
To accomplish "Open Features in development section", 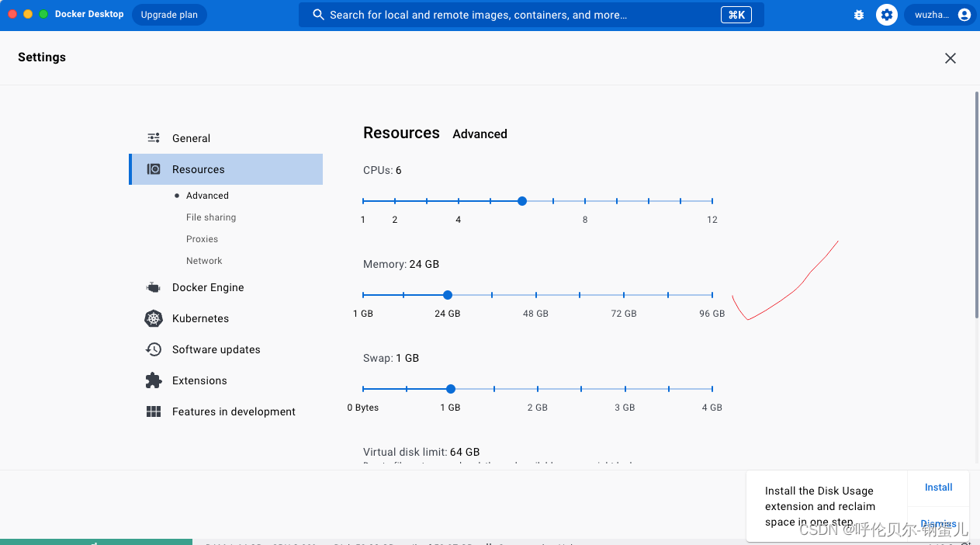I will [226, 411].
